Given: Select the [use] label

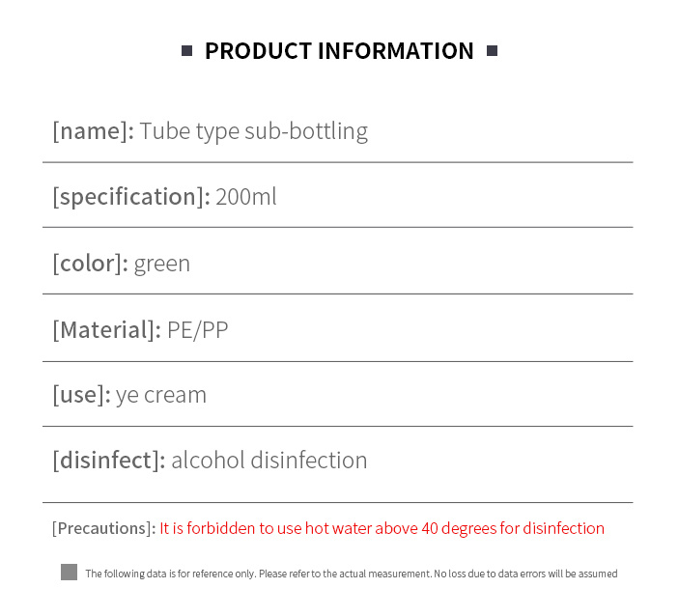Looking at the screenshot, I should [x=82, y=395].
